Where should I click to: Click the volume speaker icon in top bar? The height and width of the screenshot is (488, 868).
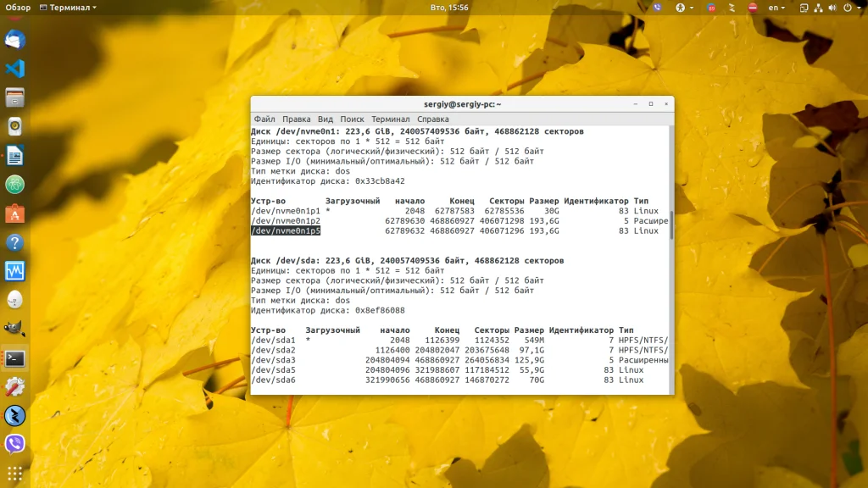click(x=832, y=8)
